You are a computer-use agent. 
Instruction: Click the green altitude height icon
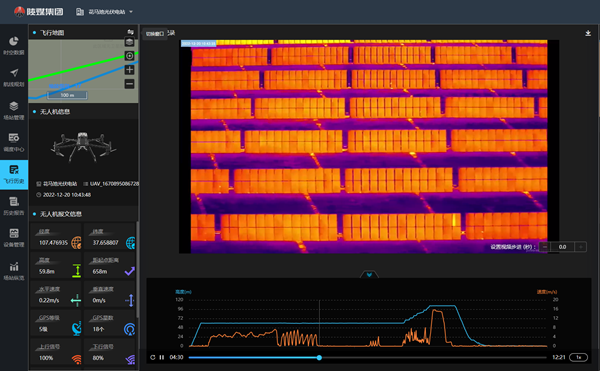77,271
